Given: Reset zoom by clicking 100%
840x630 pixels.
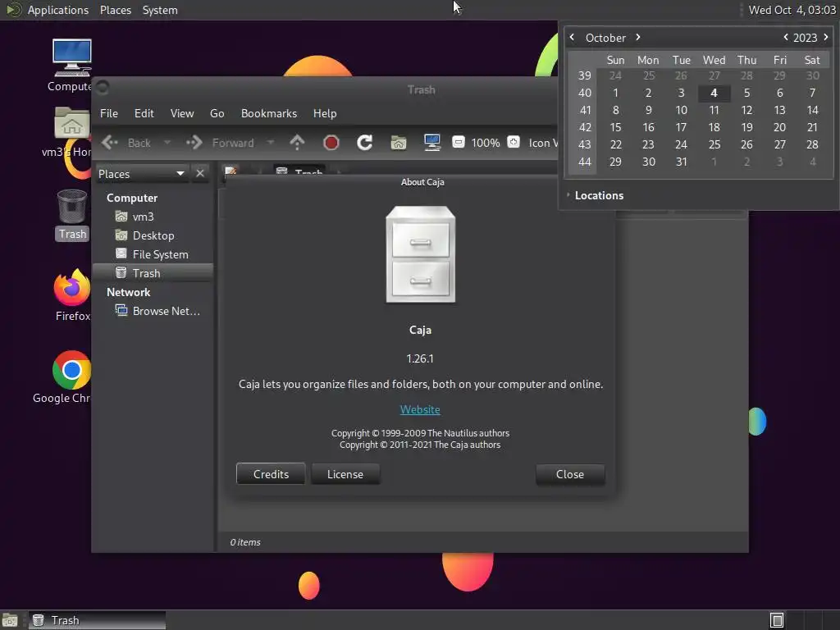Looking at the screenshot, I should pyautogui.click(x=486, y=143).
